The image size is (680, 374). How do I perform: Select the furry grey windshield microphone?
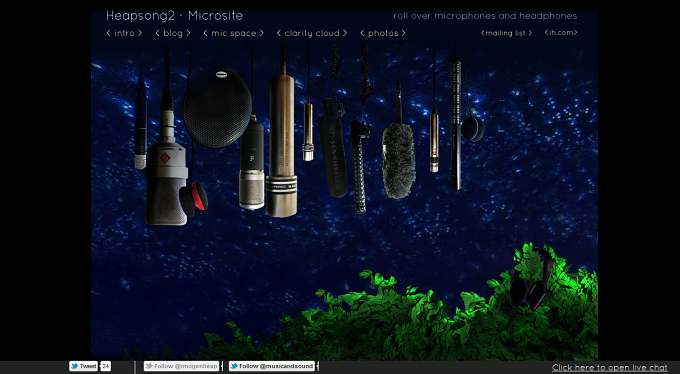(x=399, y=161)
